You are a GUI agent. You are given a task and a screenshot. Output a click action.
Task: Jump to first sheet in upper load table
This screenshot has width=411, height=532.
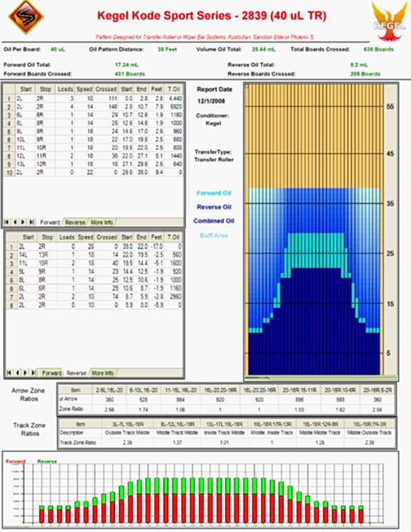point(7,222)
